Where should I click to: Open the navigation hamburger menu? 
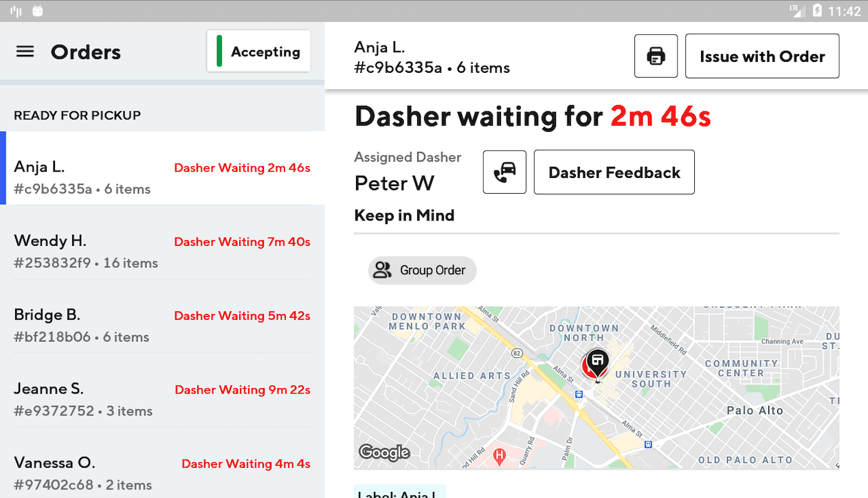(x=25, y=51)
